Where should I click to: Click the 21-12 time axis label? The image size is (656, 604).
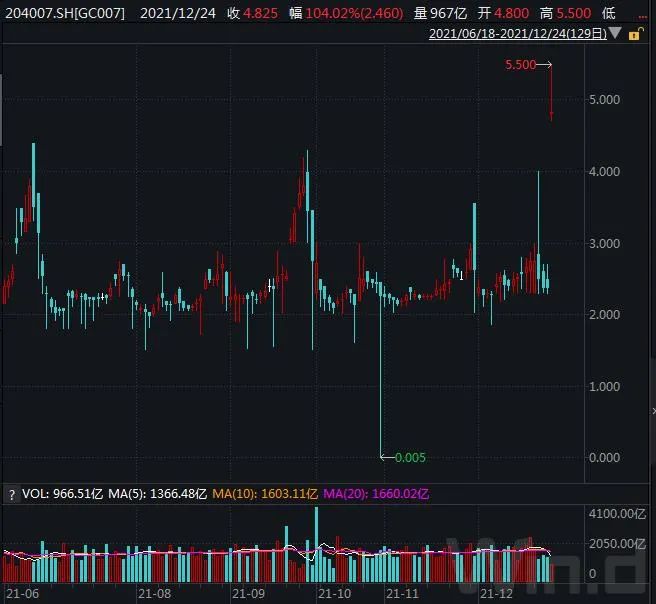pyautogui.click(x=496, y=594)
